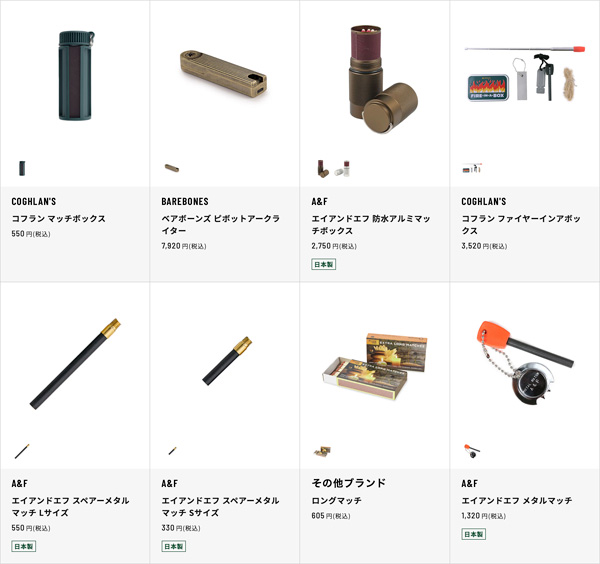Open スペアーメタルマッチ Sサイズ product link
600x564 pixels.
[x=220, y=507]
